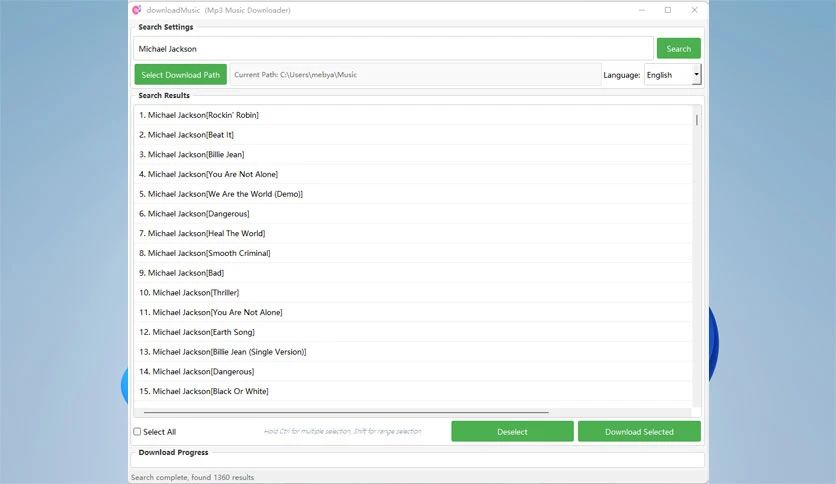Click the Current Path field
Screen dimensions: 836x484
click(x=415, y=75)
